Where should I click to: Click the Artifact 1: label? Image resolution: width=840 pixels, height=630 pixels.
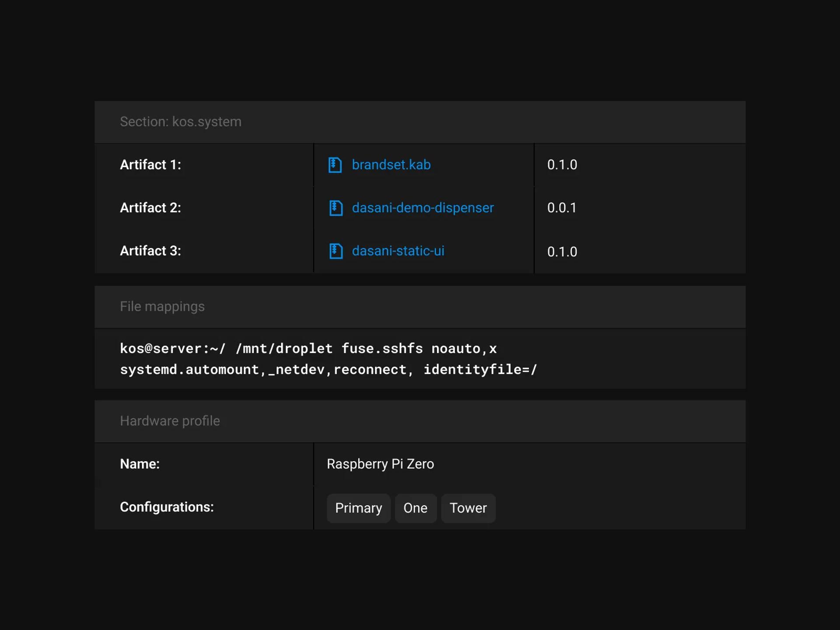click(150, 165)
